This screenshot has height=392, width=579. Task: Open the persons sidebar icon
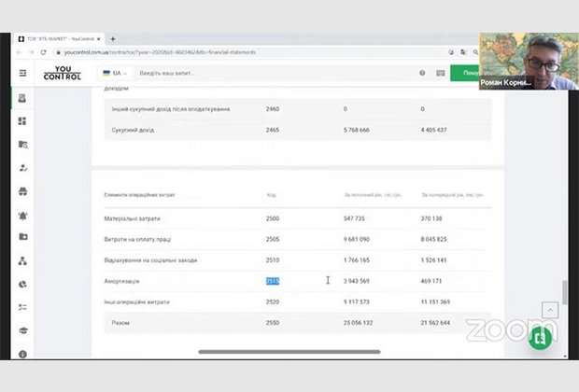pos(22,168)
